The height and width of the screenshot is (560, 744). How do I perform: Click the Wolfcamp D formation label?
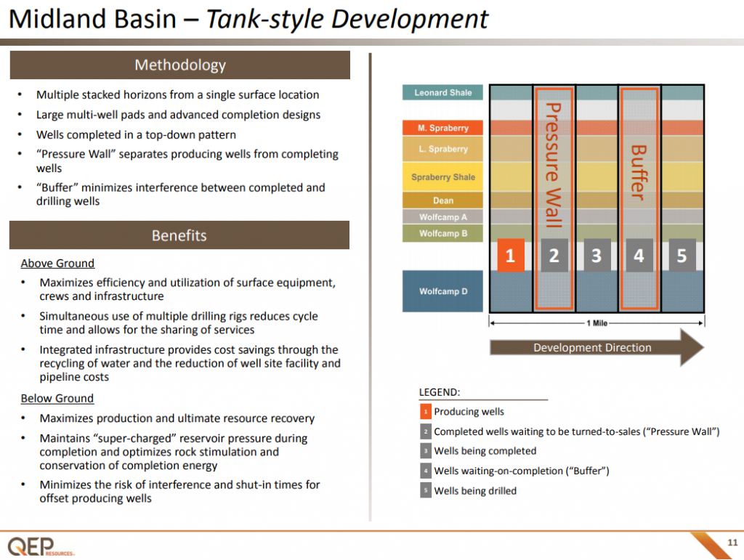[x=442, y=291]
